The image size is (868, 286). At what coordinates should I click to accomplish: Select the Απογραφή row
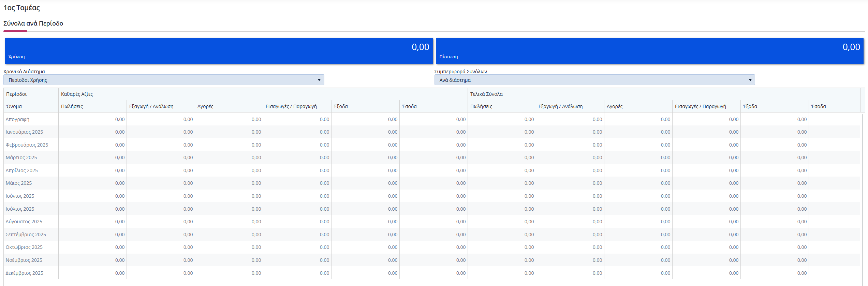tap(432, 119)
